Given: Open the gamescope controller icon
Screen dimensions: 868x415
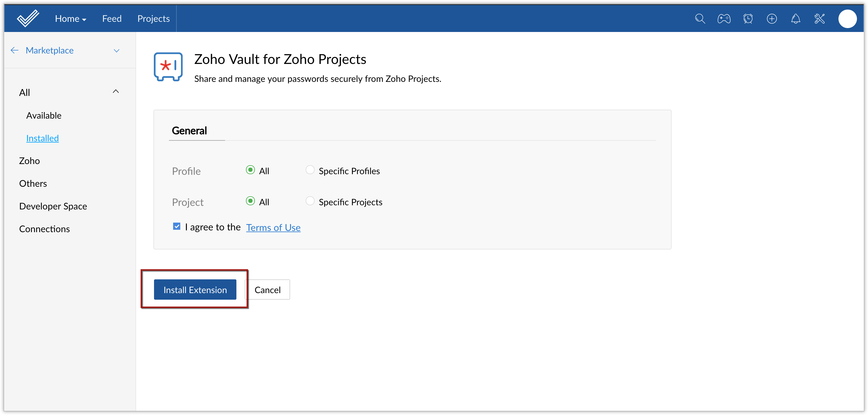Looking at the screenshot, I should click(724, 19).
